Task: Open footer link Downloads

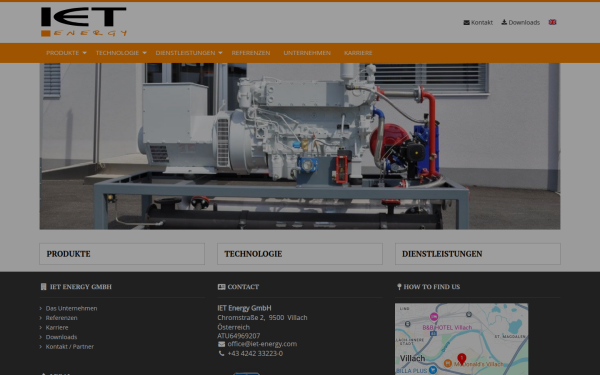Action: (61, 337)
